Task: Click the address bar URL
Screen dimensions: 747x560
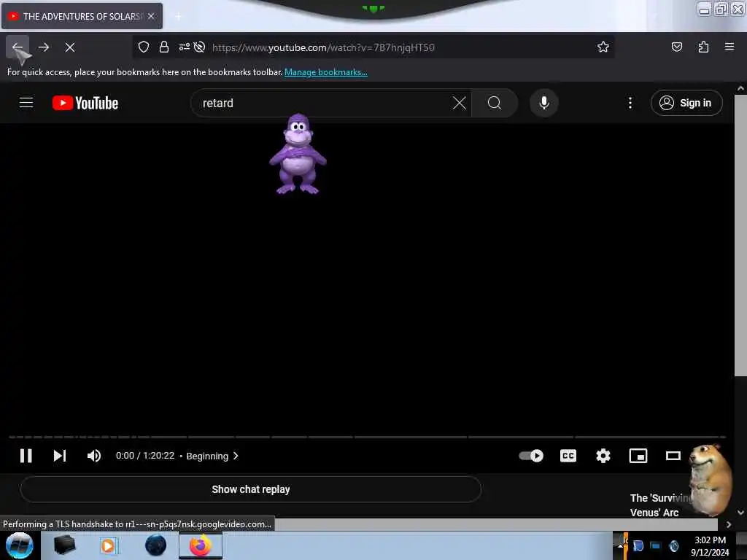Action: pyautogui.click(x=323, y=47)
